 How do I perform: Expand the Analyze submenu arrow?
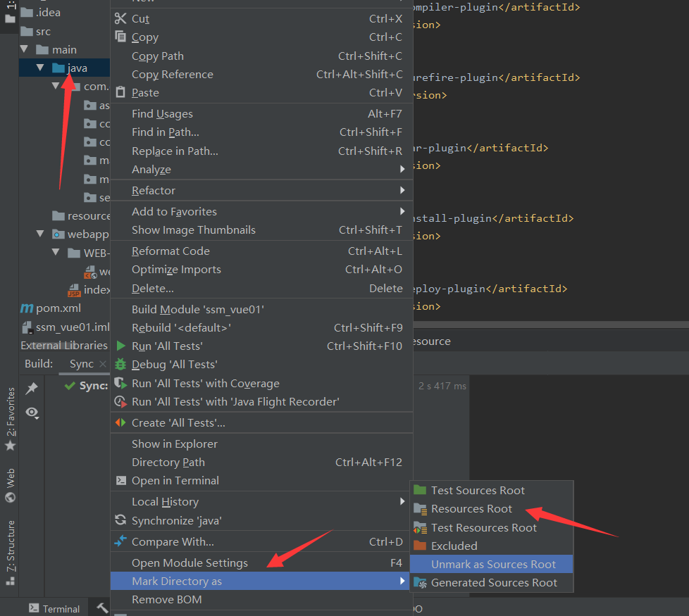tap(402, 169)
